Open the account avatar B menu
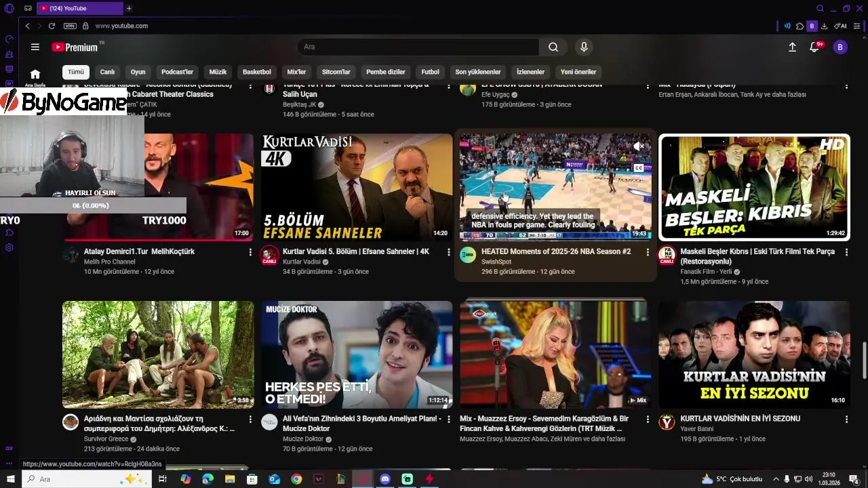Screen dimensions: 868x488 840,47
